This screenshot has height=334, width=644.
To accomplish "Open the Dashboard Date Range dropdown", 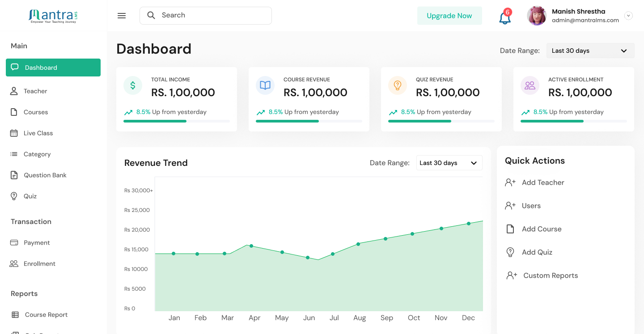I will (x=590, y=51).
